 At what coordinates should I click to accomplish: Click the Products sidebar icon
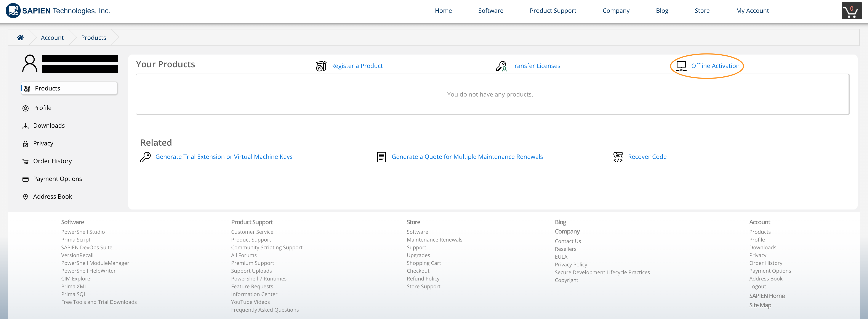[x=27, y=89]
